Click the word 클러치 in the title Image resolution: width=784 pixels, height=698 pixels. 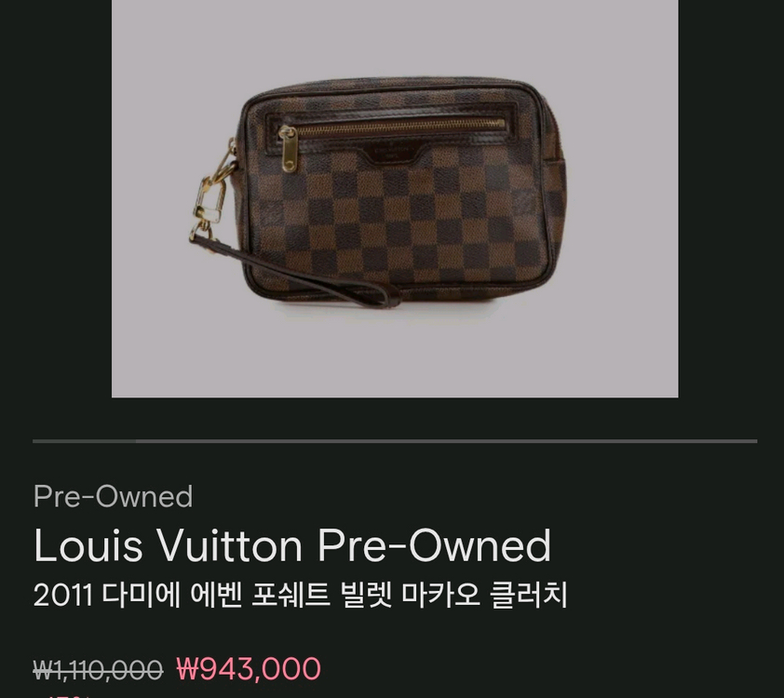pos(530,595)
